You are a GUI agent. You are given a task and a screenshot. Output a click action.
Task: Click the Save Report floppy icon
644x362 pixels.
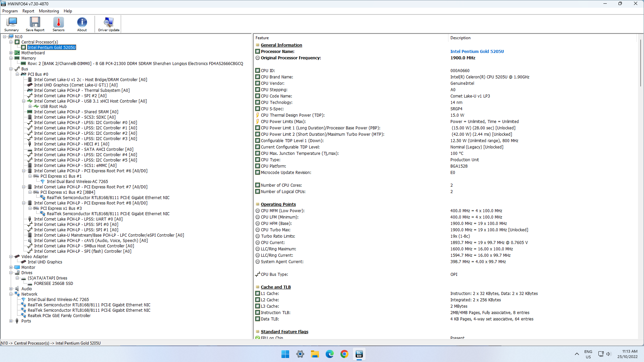click(x=35, y=22)
